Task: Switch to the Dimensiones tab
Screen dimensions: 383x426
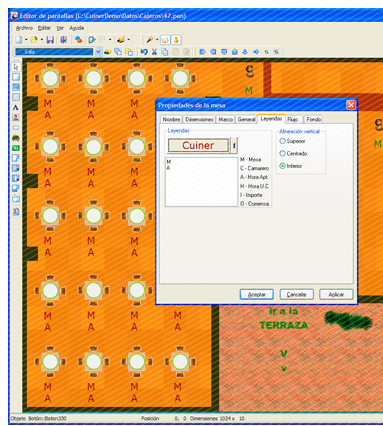Action: 199,119
